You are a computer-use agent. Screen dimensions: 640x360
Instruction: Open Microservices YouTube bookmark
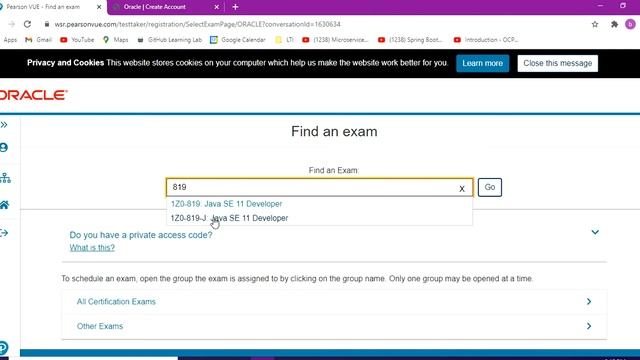(x=335, y=40)
